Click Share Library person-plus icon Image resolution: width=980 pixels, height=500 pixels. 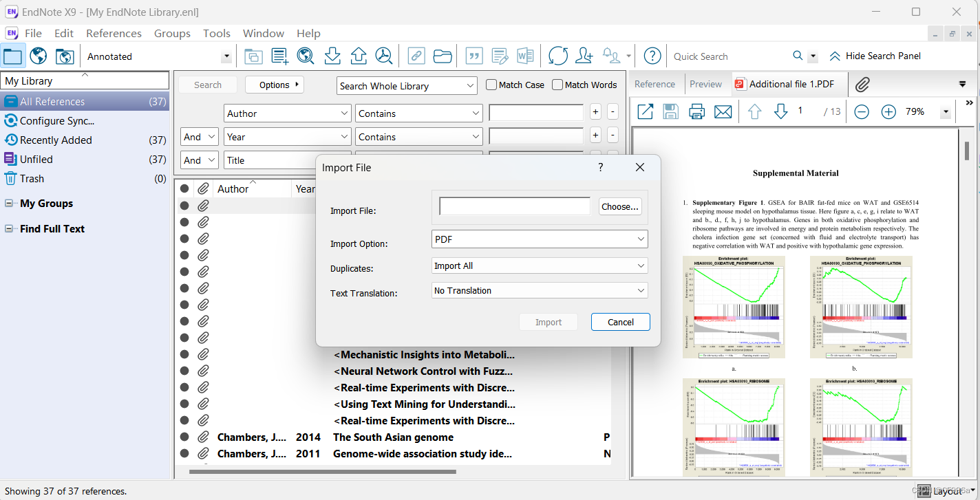point(584,56)
